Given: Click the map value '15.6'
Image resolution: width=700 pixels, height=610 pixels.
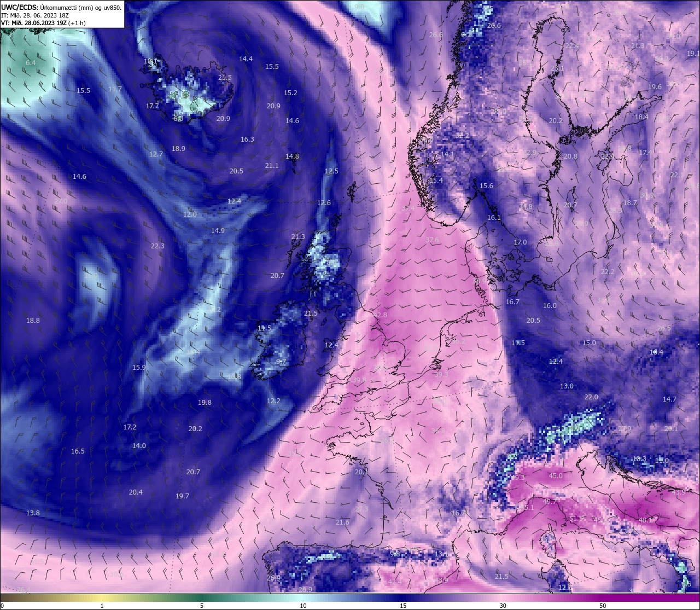Looking at the screenshot, I should click(486, 186).
